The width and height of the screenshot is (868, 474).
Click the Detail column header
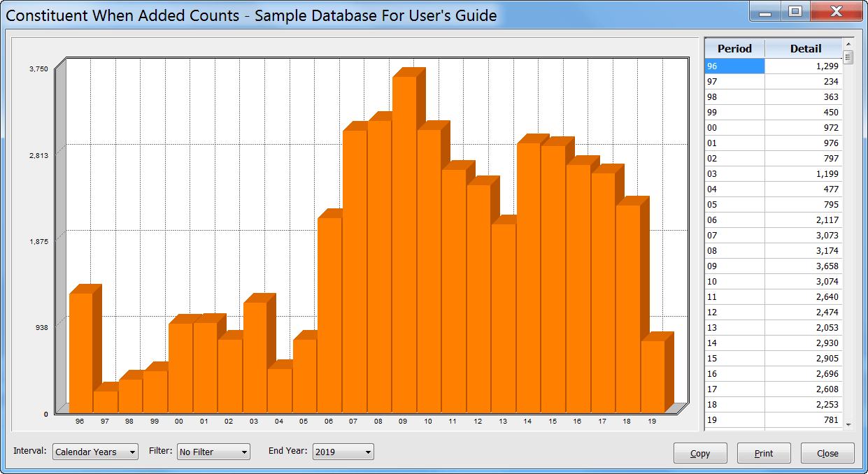click(804, 48)
